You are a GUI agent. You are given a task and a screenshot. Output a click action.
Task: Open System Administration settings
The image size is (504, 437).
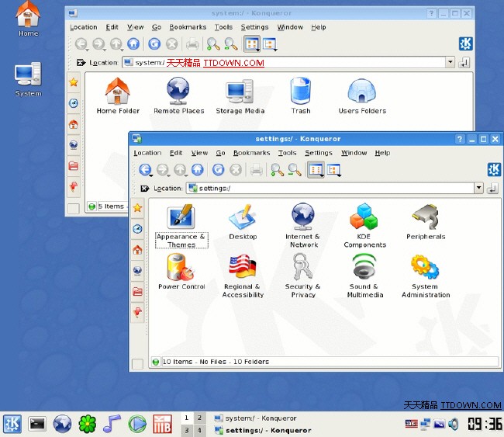pyautogui.click(x=426, y=276)
